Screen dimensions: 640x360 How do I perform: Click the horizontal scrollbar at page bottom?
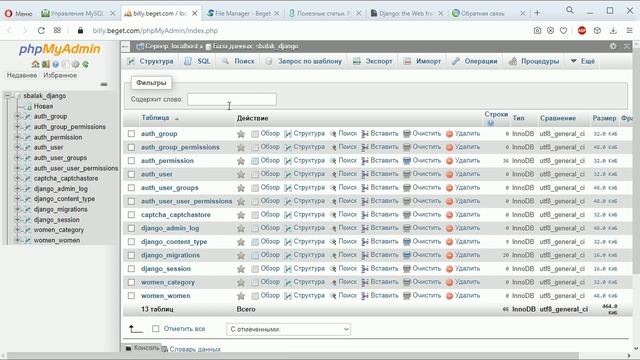coord(292,356)
